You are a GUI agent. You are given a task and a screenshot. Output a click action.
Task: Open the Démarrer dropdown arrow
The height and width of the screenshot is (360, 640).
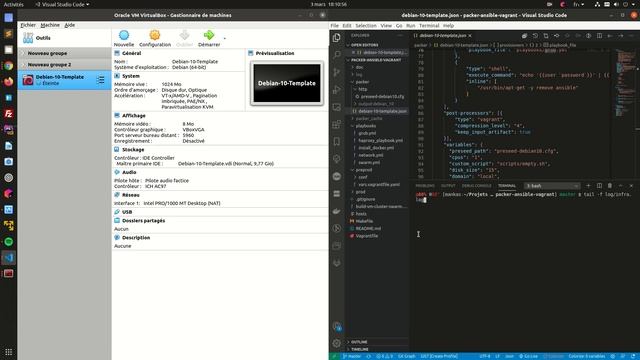224,39
